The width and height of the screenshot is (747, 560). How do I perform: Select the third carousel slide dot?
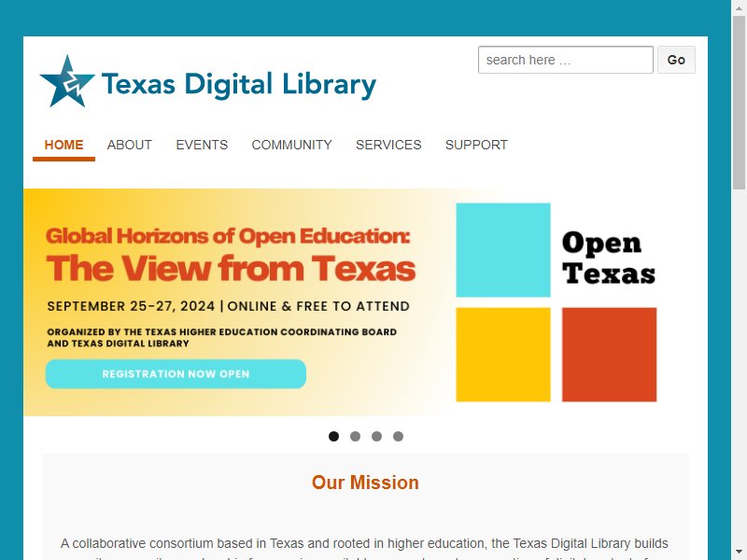377,436
